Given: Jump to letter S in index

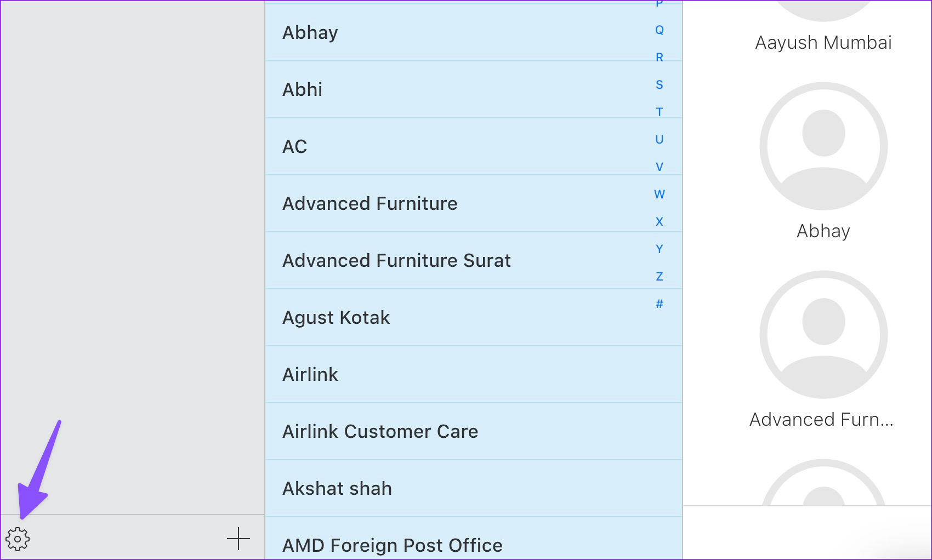Looking at the screenshot, I should [x=660, y=85].
